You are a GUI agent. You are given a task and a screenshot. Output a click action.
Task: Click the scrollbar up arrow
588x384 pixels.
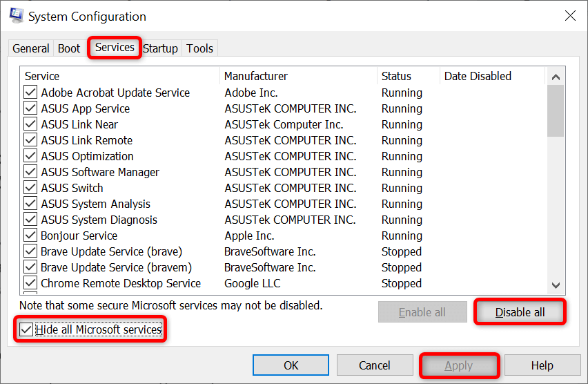556,77
